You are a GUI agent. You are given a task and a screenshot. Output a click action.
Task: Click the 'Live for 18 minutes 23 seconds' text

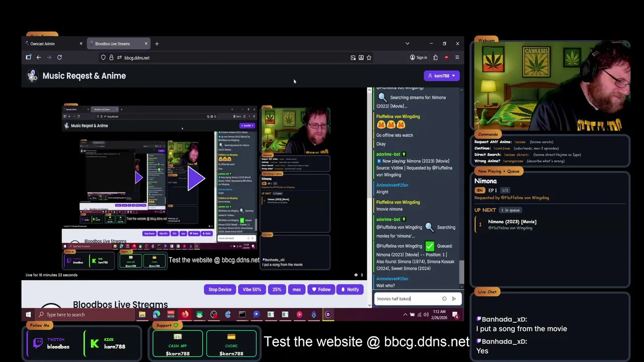[x=52, y=275]
